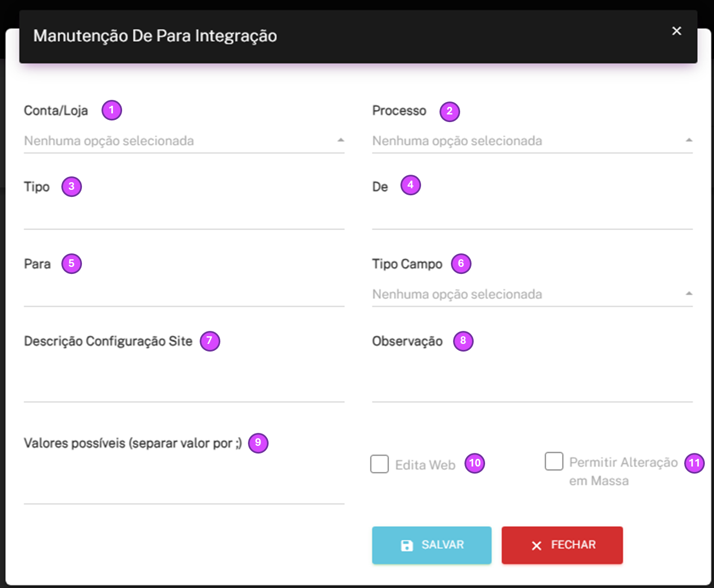
Task: Focus the Tipo input field
Action: tap(184, 217)
